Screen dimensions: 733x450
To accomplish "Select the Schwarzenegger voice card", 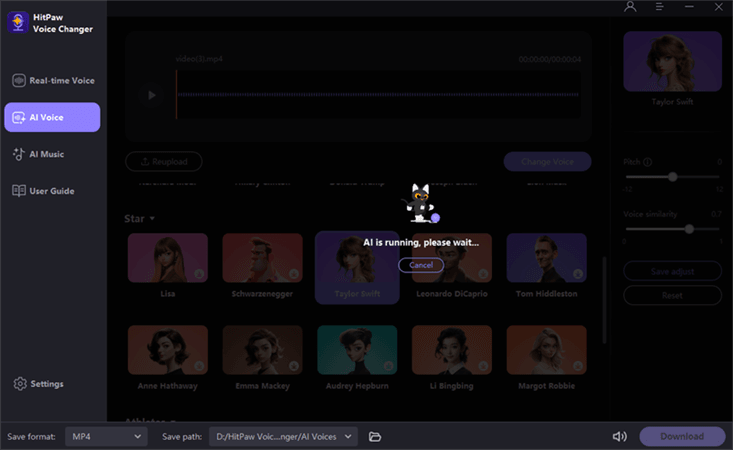I will 262,266.
